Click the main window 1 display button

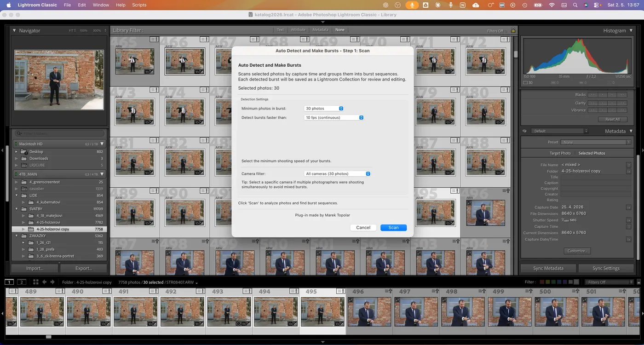click(9, 282)
